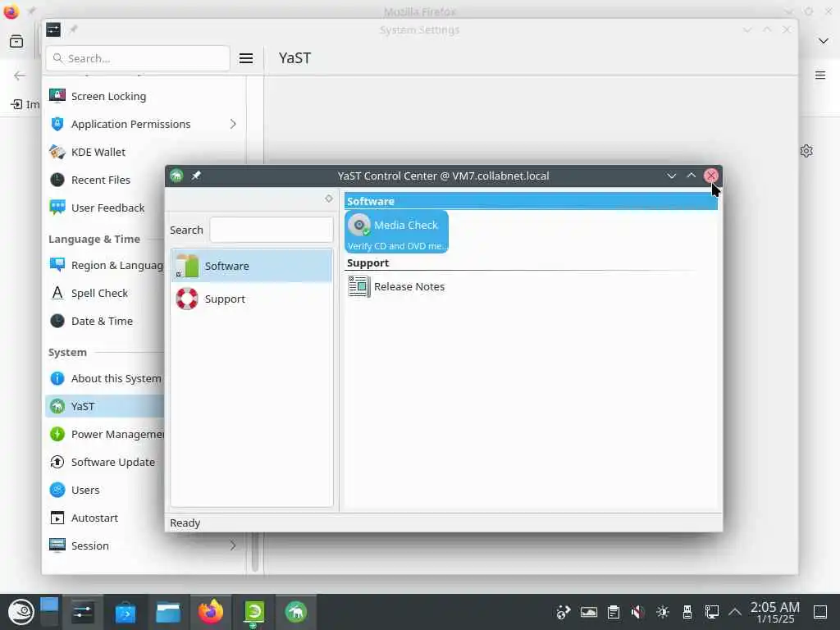This screenshot has height=630, width=840.
Task: Open Recent Files settings
Action: (105, 180)
